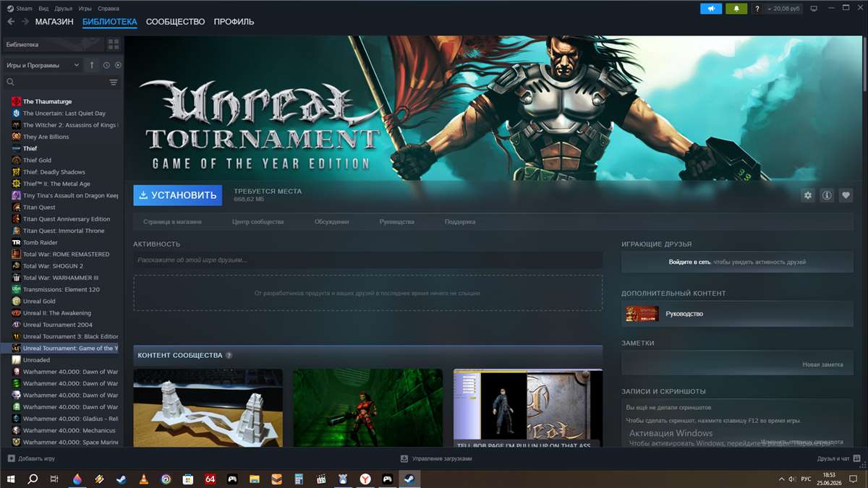The width and height of the screenshot is (868, 488).
Task: Go forward with the right arrow
Action: tap(25, 22)
